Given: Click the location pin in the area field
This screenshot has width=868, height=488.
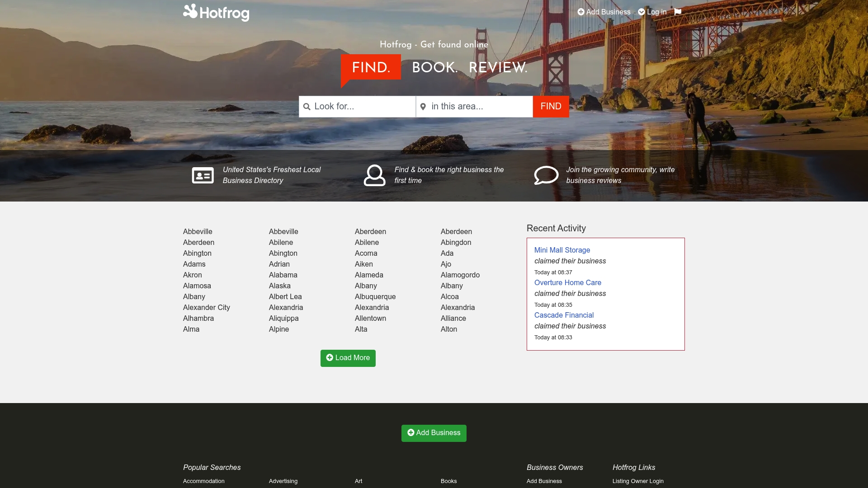Looking at the screenshot, I should pyautogui.click(x=424, y=106).
